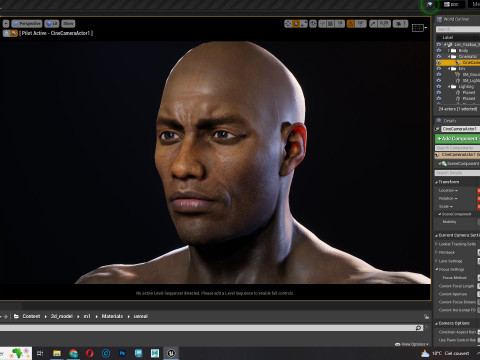
Task: Hide the Lighting folder via eye icon
Action: pyautogui.click(x=439, y=86)
